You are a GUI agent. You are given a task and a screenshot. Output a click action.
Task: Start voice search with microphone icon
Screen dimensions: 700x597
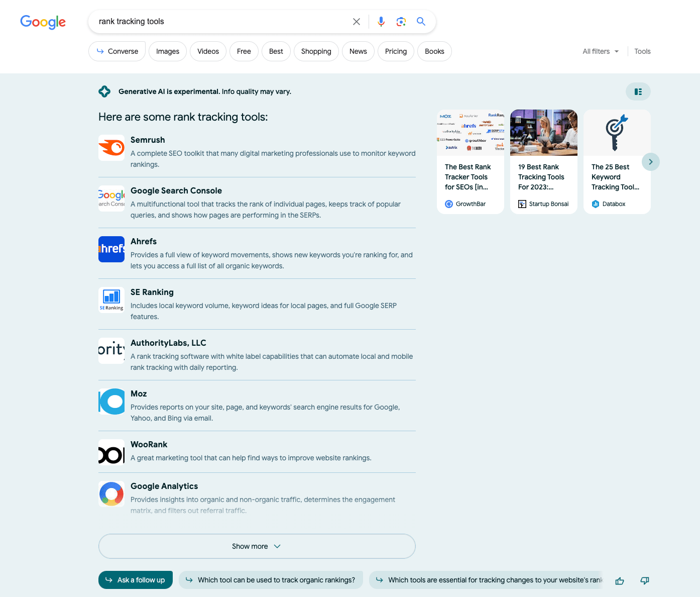click(x=381, y=22)
